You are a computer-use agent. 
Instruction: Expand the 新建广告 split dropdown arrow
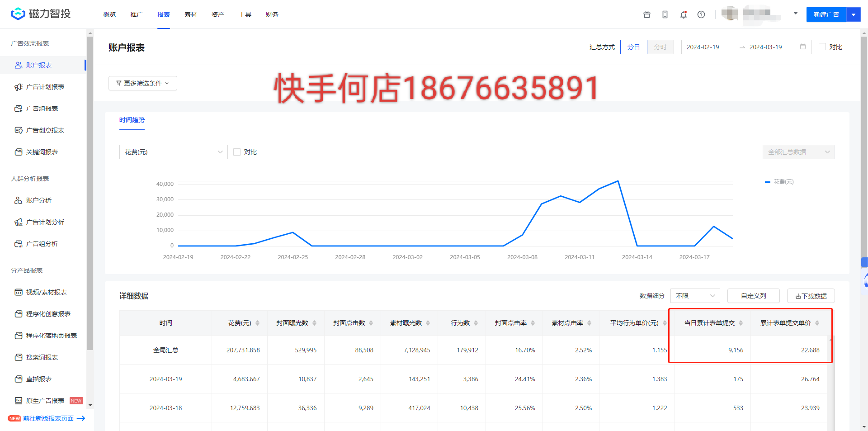coord(854,14)
